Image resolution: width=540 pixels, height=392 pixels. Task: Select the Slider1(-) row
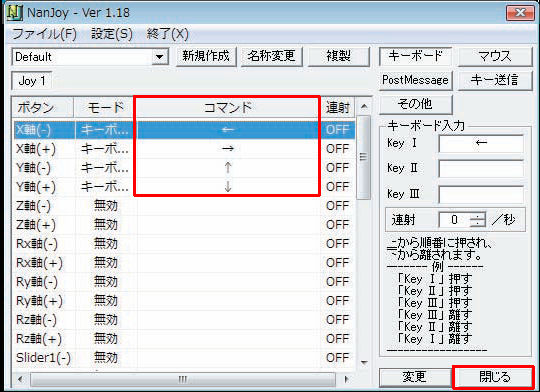click(x=184, y=358)
